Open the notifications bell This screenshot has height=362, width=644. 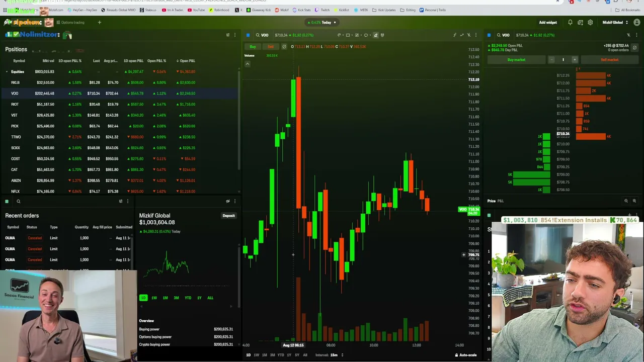tap(570, 23)
